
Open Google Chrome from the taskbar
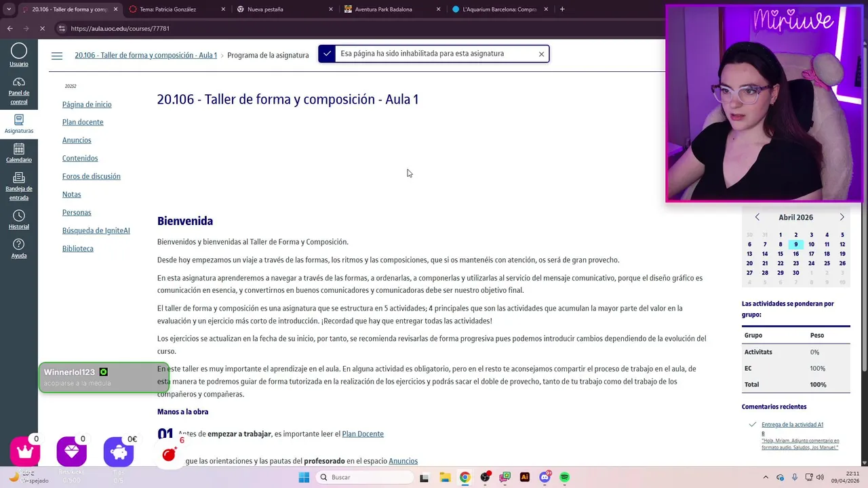pyautogui.click(x=465, y=477)
